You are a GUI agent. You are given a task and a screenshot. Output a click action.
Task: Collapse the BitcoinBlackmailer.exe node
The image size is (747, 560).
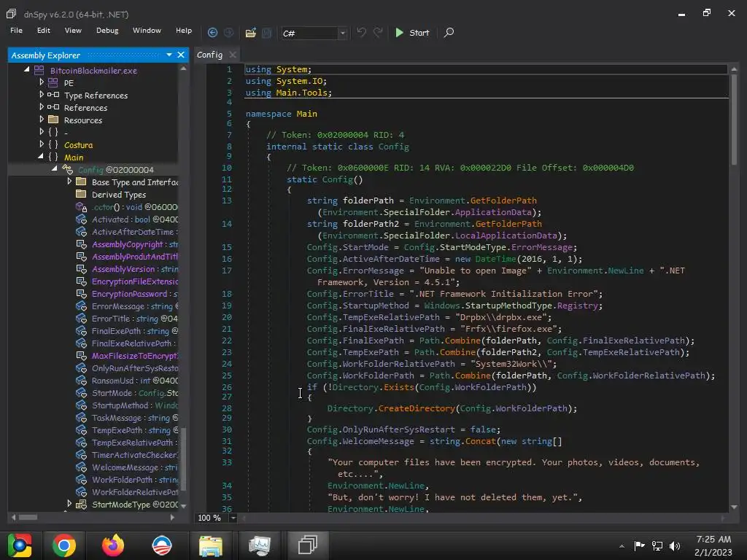click(27, 69)
